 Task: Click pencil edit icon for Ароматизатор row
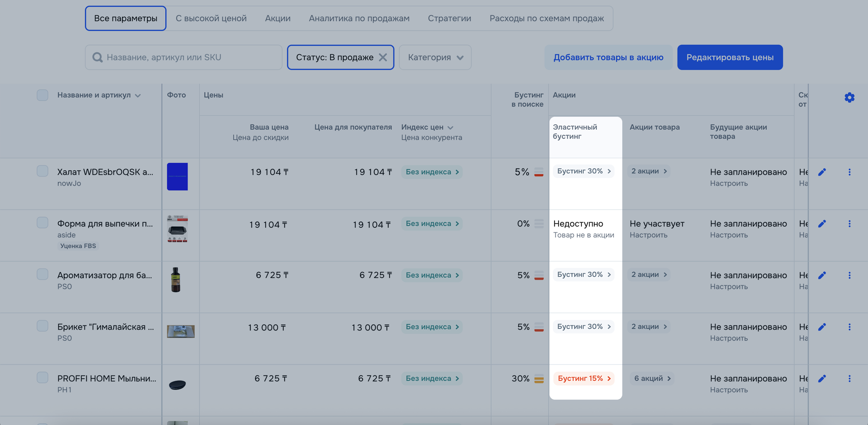822,276
